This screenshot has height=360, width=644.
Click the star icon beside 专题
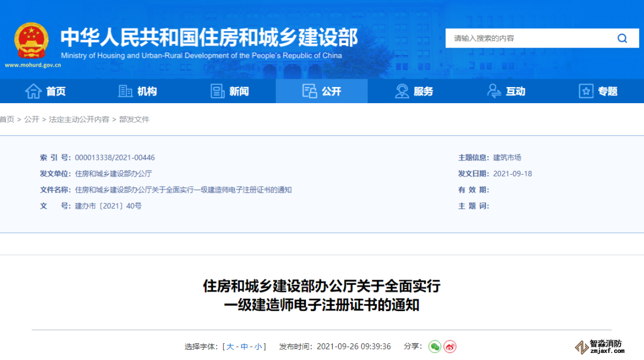(x=586, y=91)
